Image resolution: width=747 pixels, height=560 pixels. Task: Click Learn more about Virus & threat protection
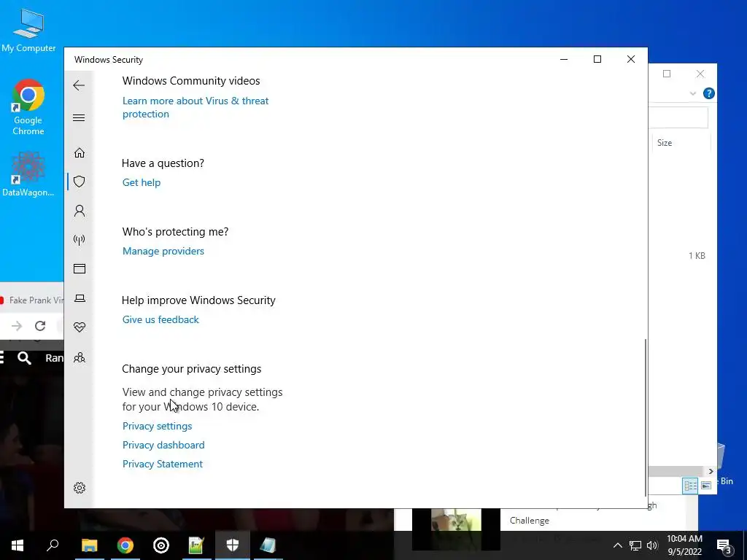[196, 107]
